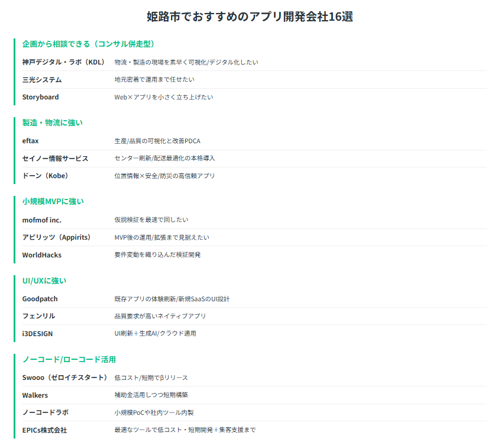Select the heading ノーコード/ローコード活用
This screenshot has height=448, width=498.
click(x=69, y=359)
